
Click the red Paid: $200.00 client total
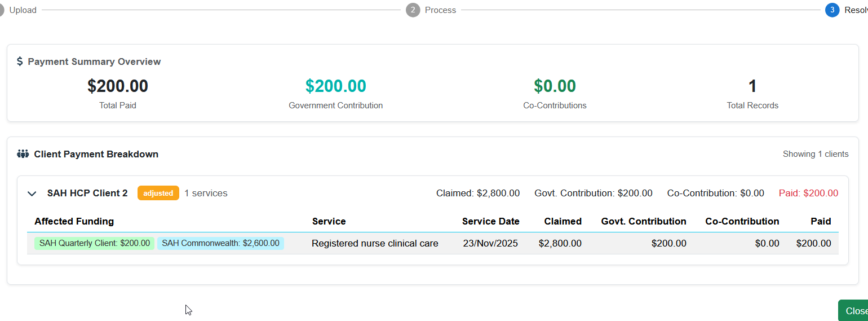(x=808, y=193)
